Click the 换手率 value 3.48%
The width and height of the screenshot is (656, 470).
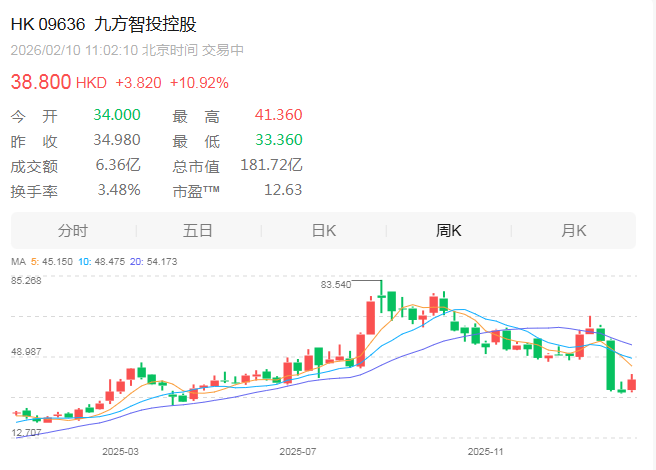(x=119, y=190)
